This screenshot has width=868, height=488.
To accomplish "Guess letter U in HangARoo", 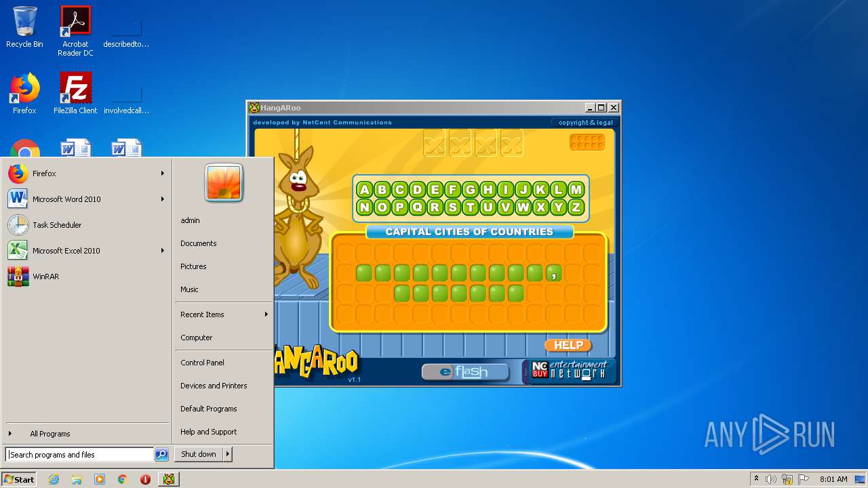I will [488, 207].
